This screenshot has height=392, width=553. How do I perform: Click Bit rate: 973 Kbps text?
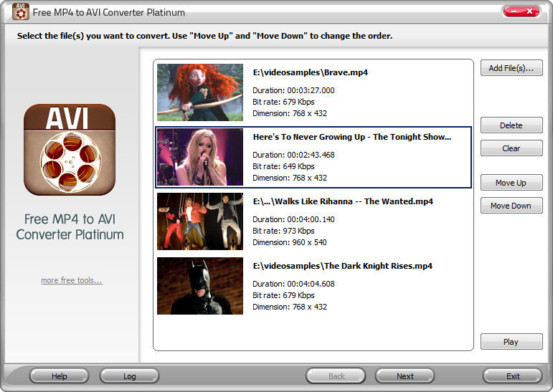point(283,231)
